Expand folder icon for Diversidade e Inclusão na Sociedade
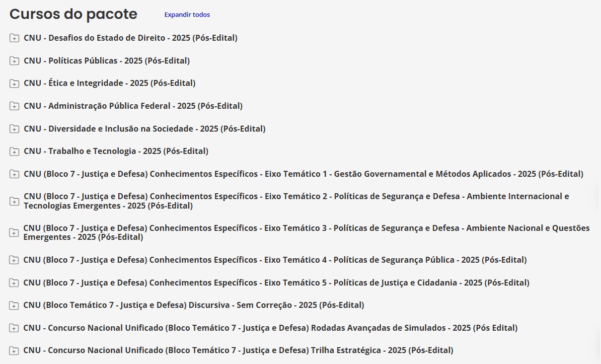This screenshot has width=601, height=364. (x=14, y=129)
